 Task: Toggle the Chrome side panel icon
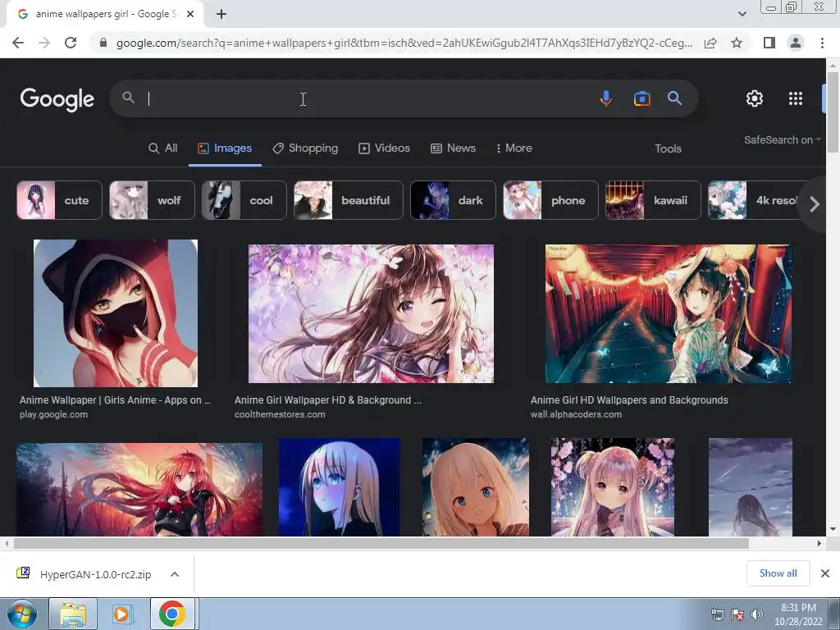point(769,43)
